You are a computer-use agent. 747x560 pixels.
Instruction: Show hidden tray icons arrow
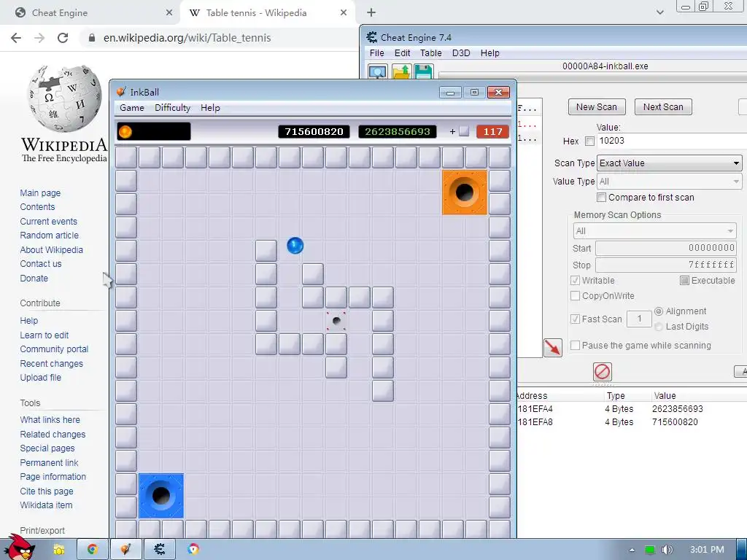(x=632, y=550)
